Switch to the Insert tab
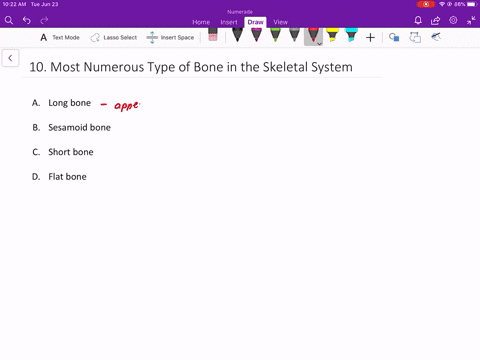Viewport: 480px width, 360px height. pos(229,22)
